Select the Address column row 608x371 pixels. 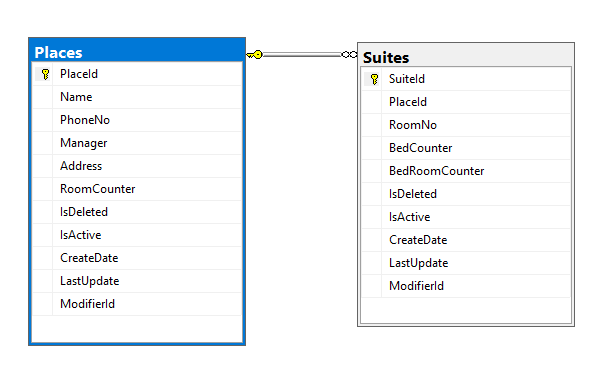click(137, 166)
